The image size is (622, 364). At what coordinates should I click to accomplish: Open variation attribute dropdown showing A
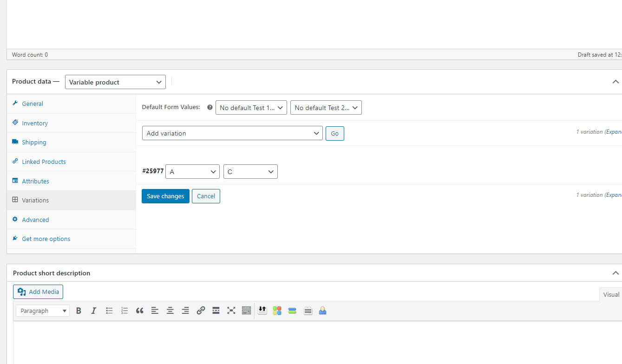[192, 172]
